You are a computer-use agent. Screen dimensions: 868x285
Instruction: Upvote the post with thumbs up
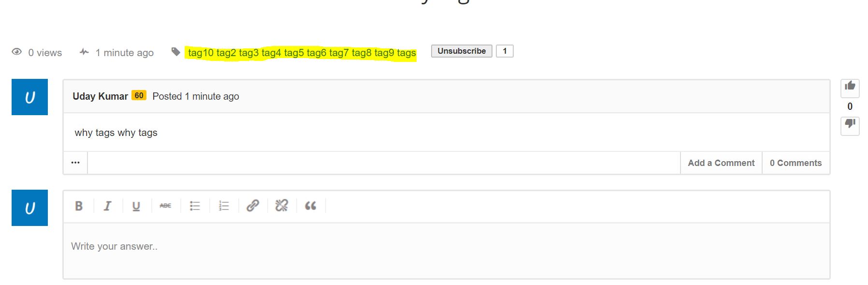[x=850, y=88]
